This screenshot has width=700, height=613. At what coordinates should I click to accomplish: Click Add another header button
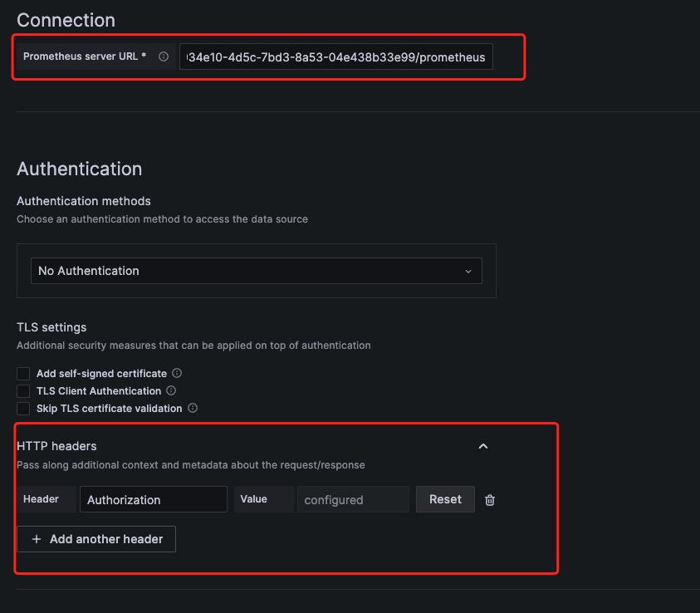[96, 539]
